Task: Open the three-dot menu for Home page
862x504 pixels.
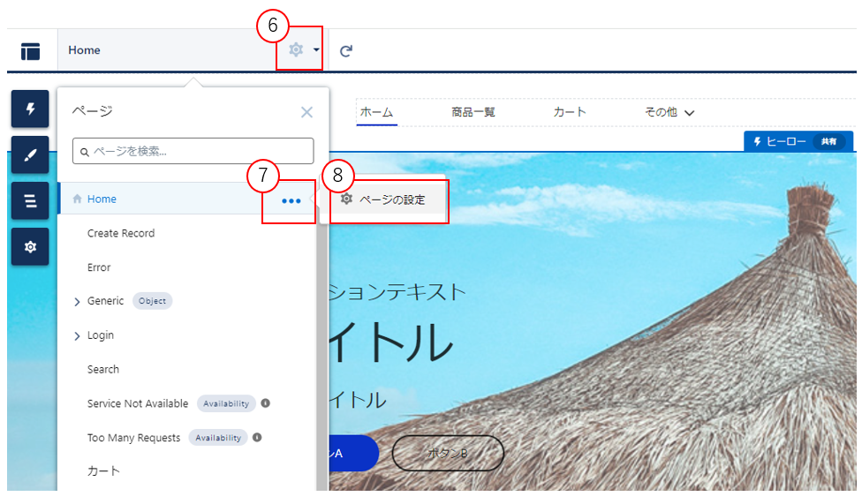Action: click(x=291, y=201)
